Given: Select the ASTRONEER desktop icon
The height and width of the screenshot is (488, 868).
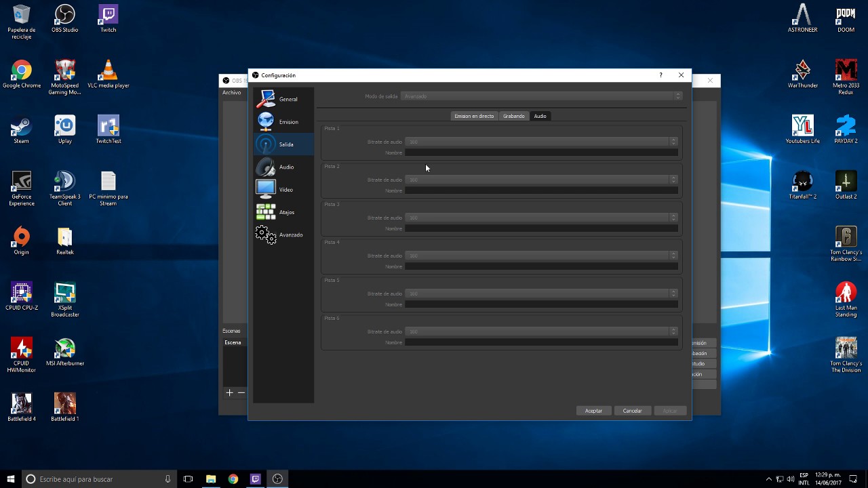Looking at the screenshot, I should [x=803, y=18].
